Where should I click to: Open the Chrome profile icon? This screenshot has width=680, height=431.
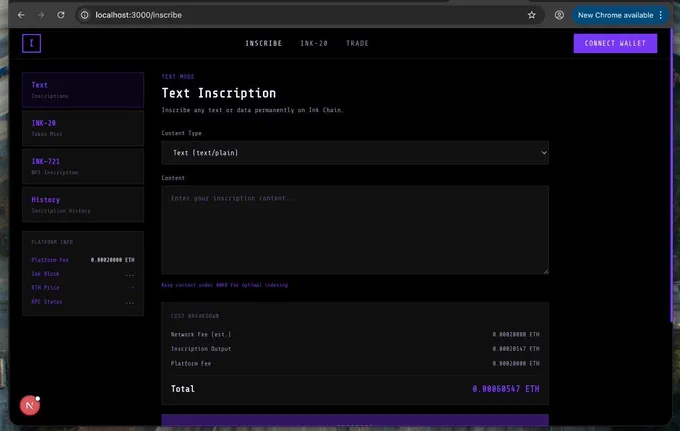click(x=559, y=15)
